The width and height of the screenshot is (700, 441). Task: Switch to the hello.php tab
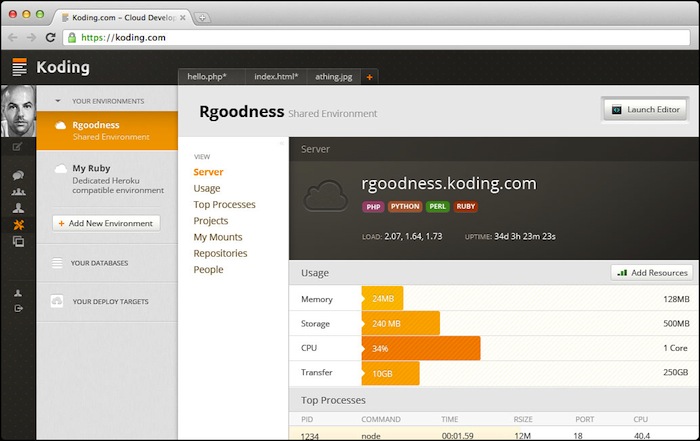point(209,76)
